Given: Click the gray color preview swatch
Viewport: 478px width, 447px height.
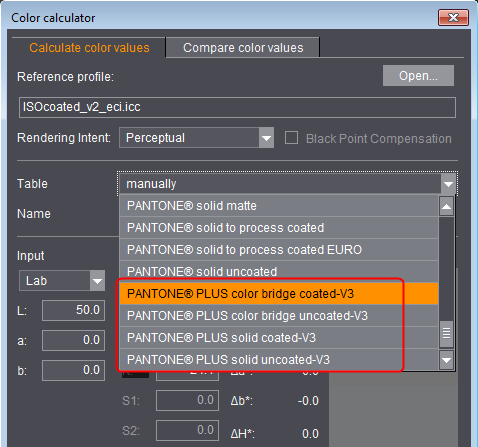Looking at the screenshot, I should [x=393, y=408].
